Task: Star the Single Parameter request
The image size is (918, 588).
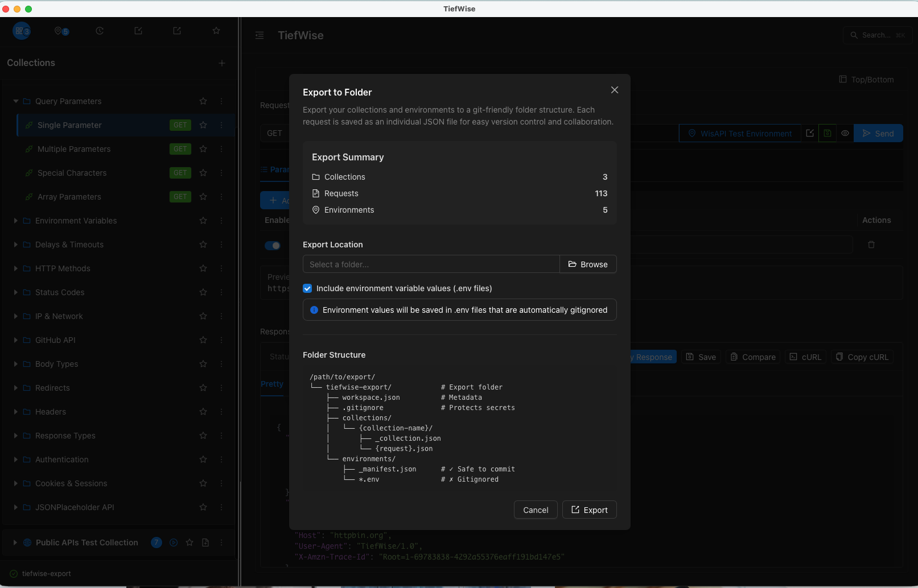Action: tap(203, 125)
